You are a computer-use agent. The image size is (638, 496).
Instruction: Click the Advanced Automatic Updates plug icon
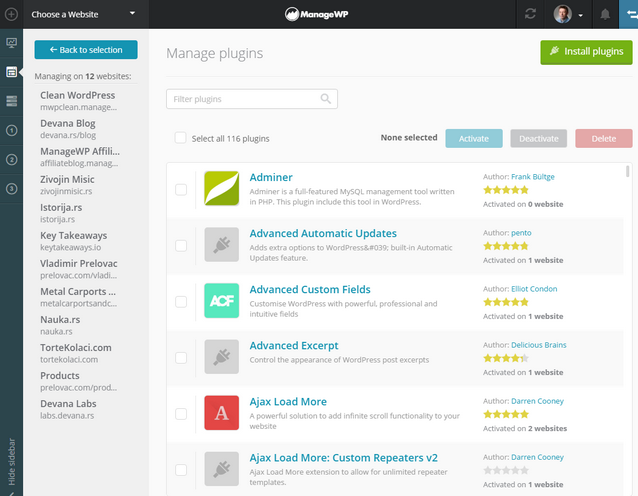(222, 245)
